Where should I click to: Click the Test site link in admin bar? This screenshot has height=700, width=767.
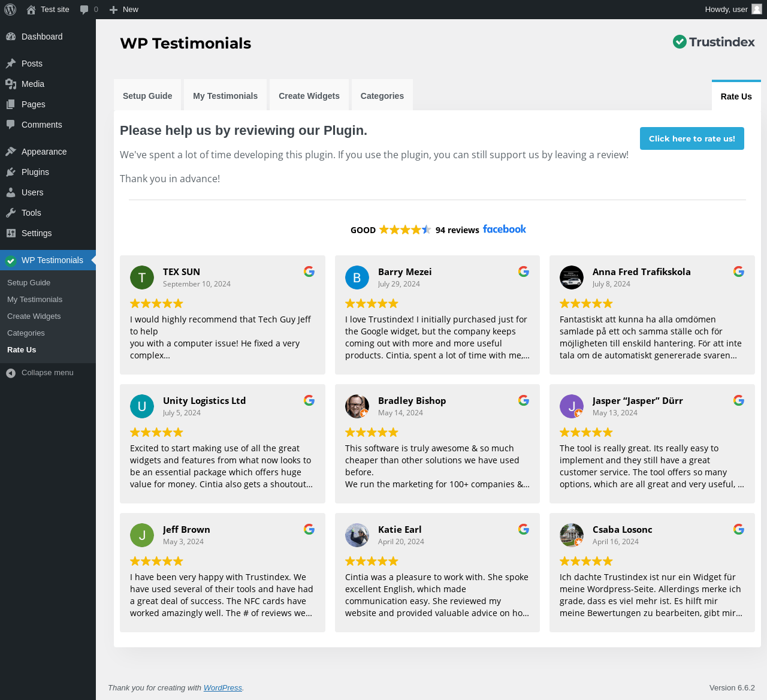[55, 10]
